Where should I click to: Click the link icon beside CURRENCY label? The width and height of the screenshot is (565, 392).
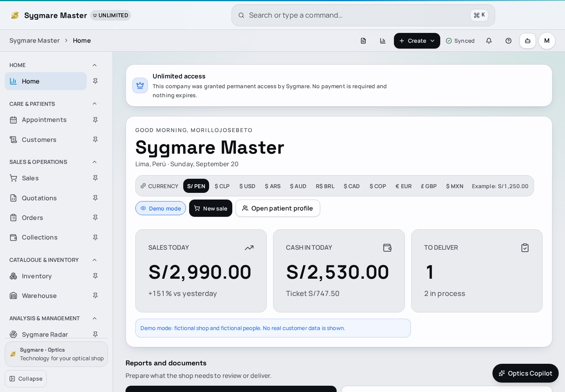tap(143, 186)
